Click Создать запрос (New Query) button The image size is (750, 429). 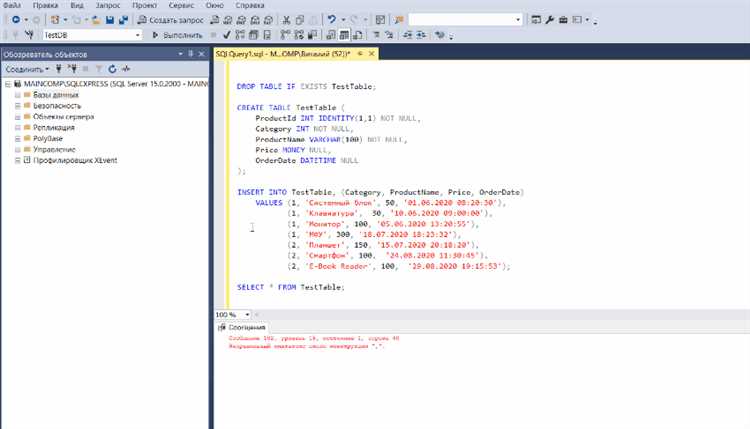[x=171, y=19]
